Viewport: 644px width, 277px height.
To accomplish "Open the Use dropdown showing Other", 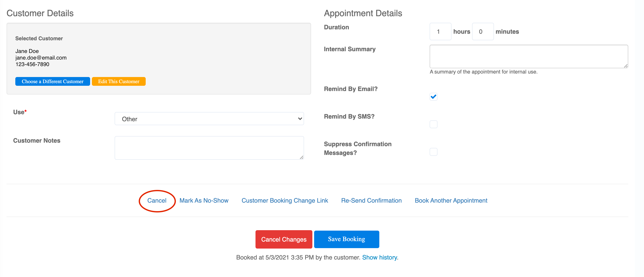I will pos(209,119).
